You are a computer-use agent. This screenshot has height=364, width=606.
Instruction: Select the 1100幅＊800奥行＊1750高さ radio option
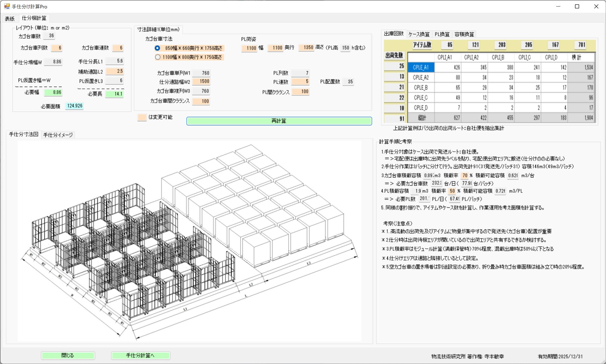coord(158,57)
